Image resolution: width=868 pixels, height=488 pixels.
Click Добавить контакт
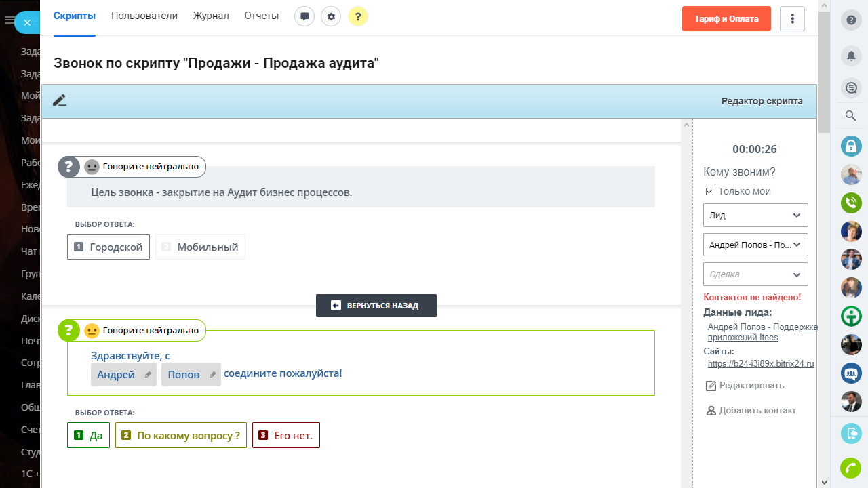click(x=751, y=410)
